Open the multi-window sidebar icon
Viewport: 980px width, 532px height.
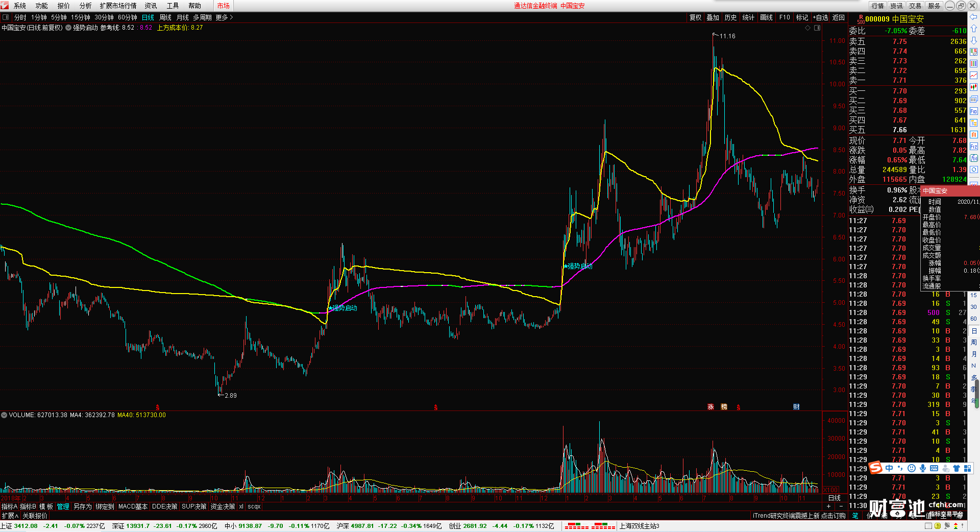tap(974, 99)
